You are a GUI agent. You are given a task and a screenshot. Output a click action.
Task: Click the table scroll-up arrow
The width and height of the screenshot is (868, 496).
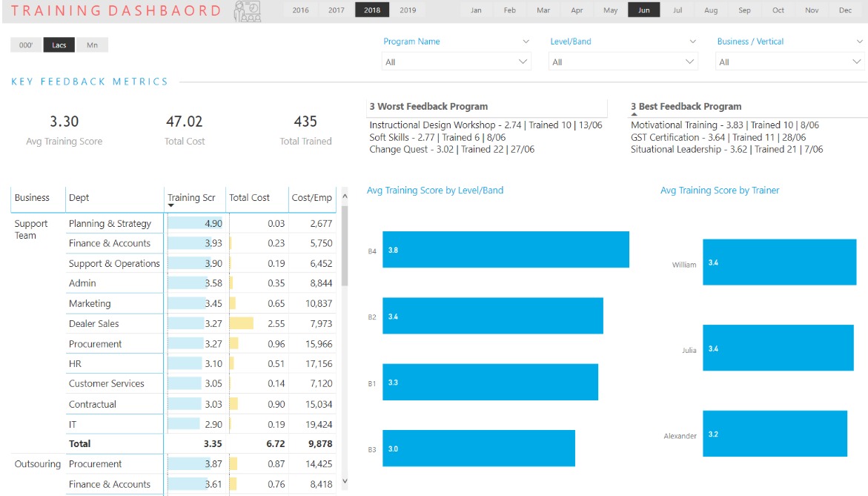point(344,196)
